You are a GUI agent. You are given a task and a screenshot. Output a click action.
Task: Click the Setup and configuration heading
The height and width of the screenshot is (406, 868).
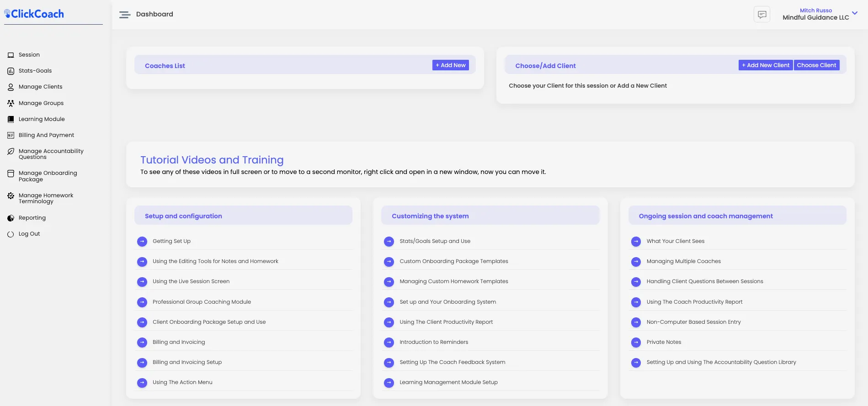pos(183,216)
